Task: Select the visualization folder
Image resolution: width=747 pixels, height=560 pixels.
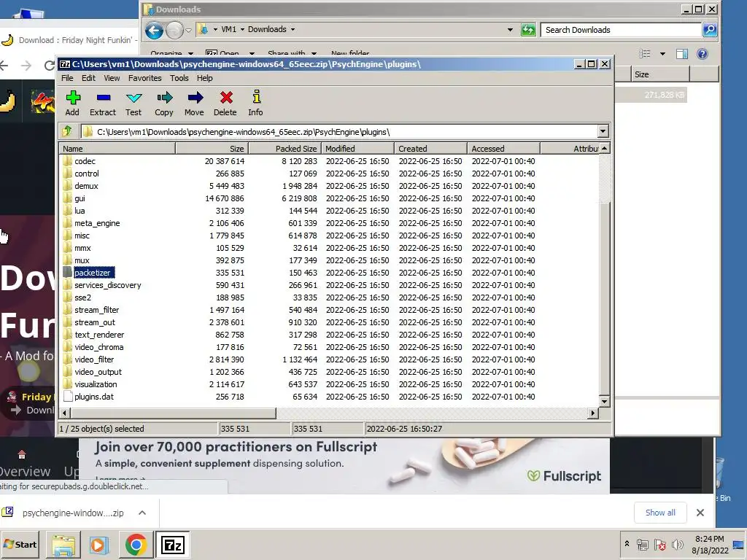Action: point(96,384)
